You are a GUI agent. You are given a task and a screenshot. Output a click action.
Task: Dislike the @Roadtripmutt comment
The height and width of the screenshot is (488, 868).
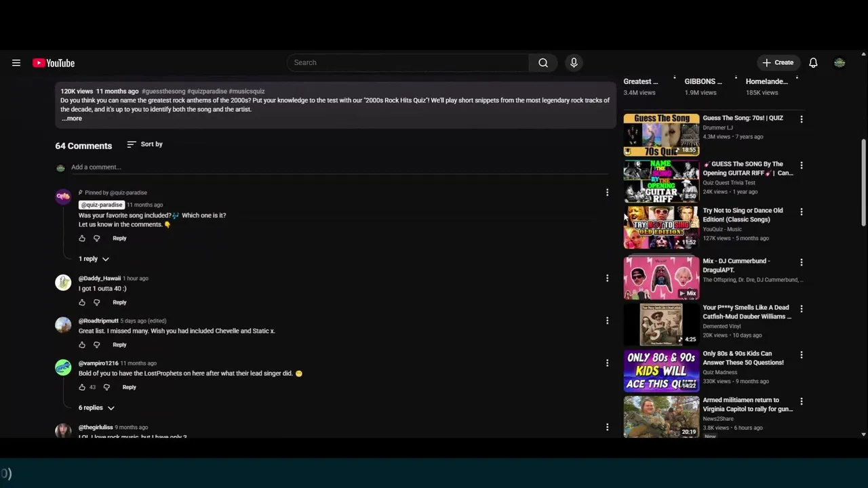pos(96,345)
